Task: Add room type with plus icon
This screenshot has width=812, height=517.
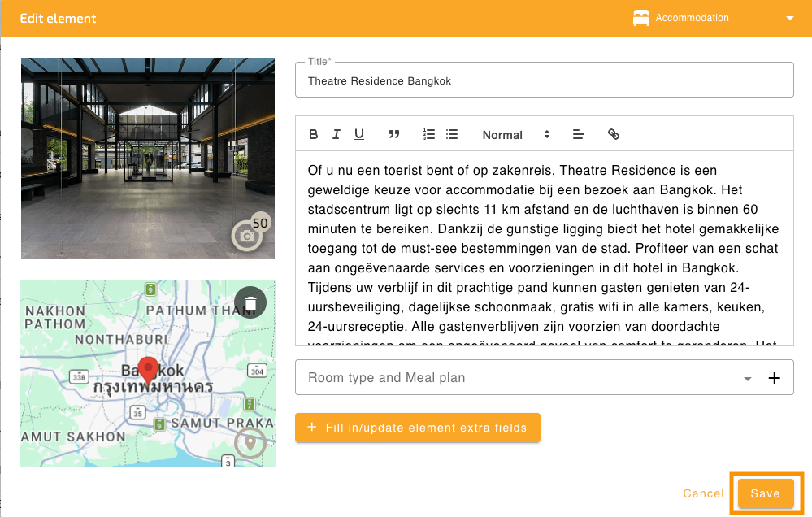Action: tap(774, 378)
